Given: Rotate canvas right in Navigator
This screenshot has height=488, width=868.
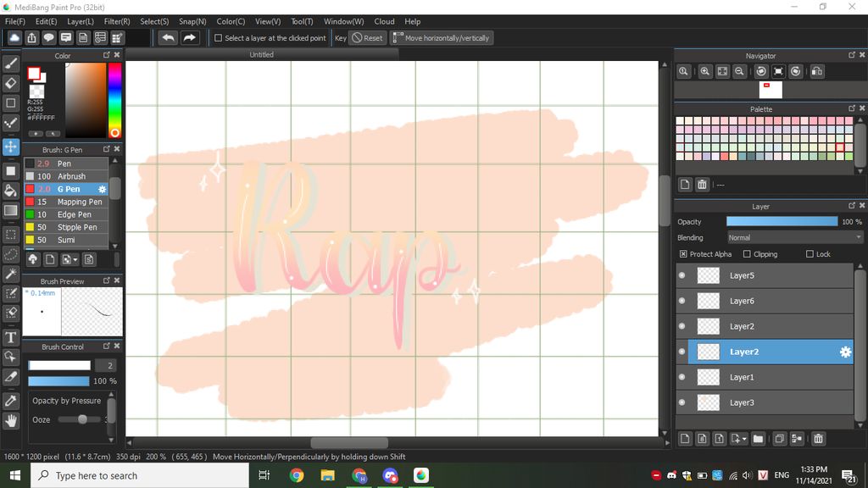Looking at the screenshot, I should [795, 71].
